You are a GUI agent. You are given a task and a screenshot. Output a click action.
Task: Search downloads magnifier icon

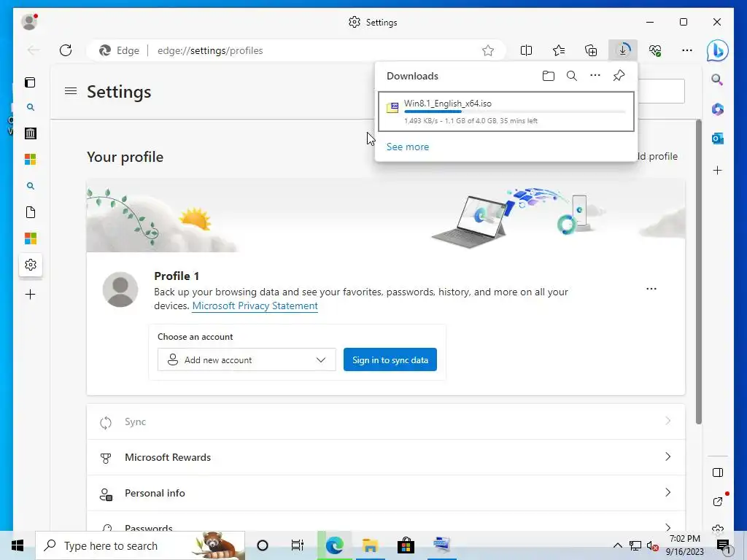click(x=572, y=76)
